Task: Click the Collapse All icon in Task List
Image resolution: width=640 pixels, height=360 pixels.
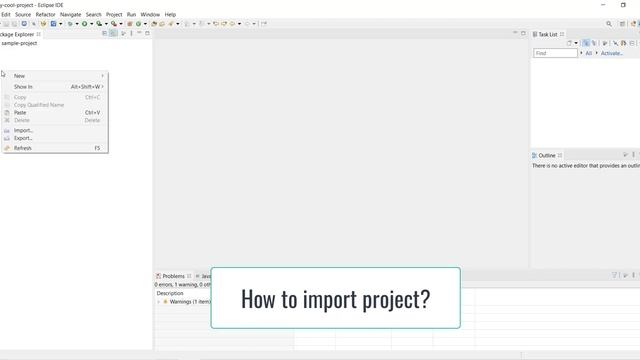Action: pyautogui.click(x=632, y=43)
